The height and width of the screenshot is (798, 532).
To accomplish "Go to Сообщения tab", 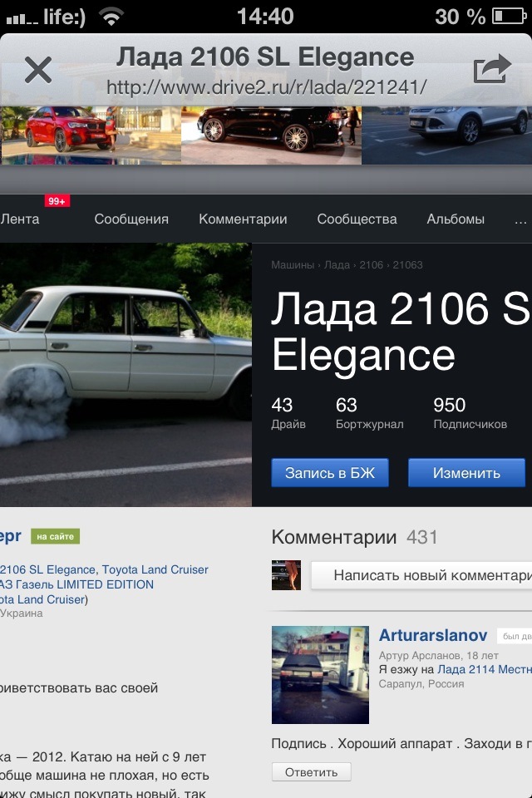I will [x=131, y=219].
